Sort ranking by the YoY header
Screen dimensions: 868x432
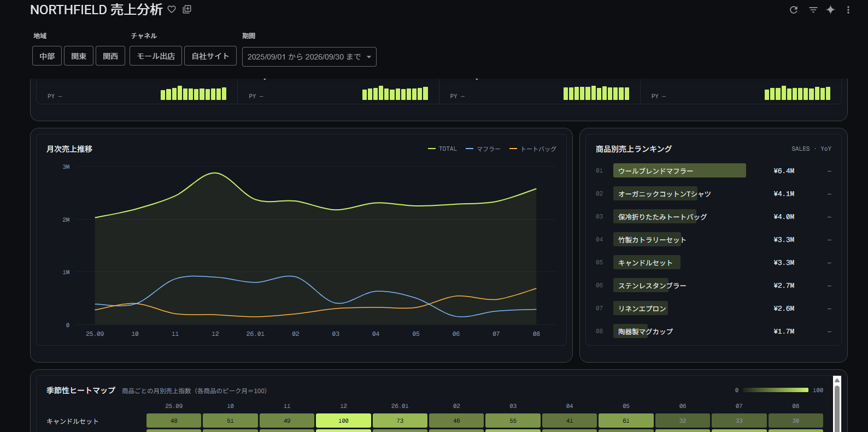826,149
